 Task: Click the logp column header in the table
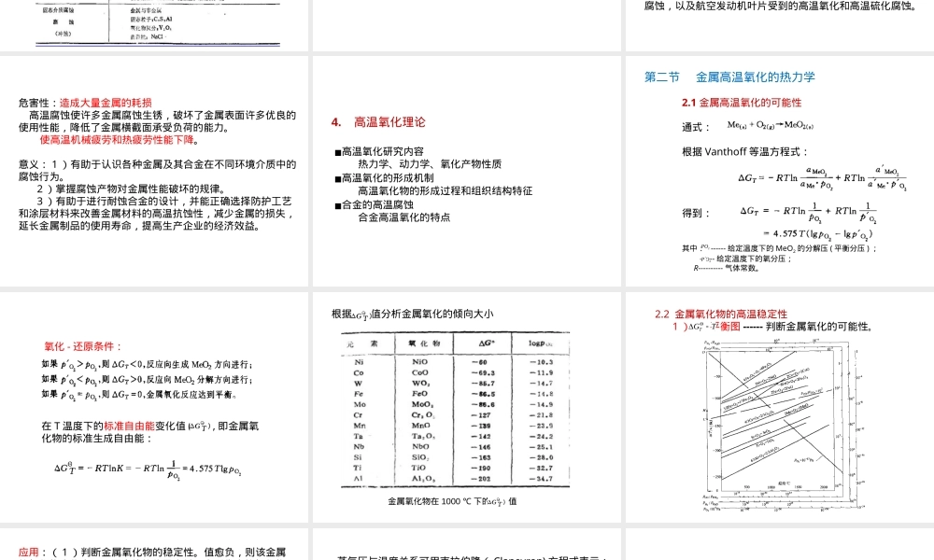coord(541,343)
